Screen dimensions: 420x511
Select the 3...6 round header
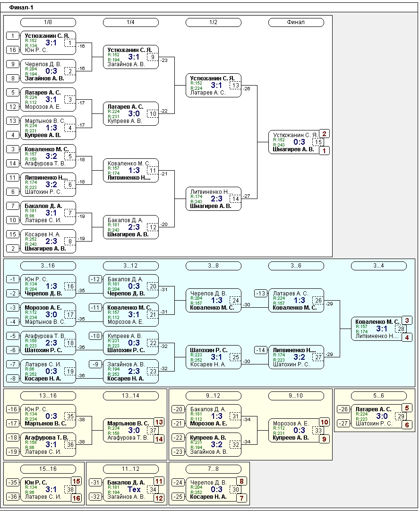pos(296,266)
